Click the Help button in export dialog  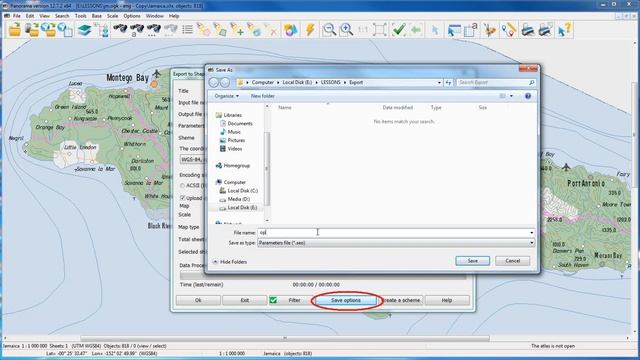tap(447, 300)
